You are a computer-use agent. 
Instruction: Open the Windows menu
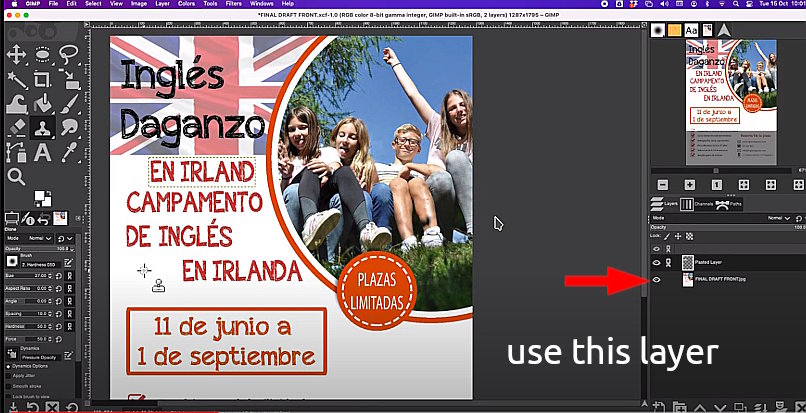pyautogui.click(x=261, y=4)
